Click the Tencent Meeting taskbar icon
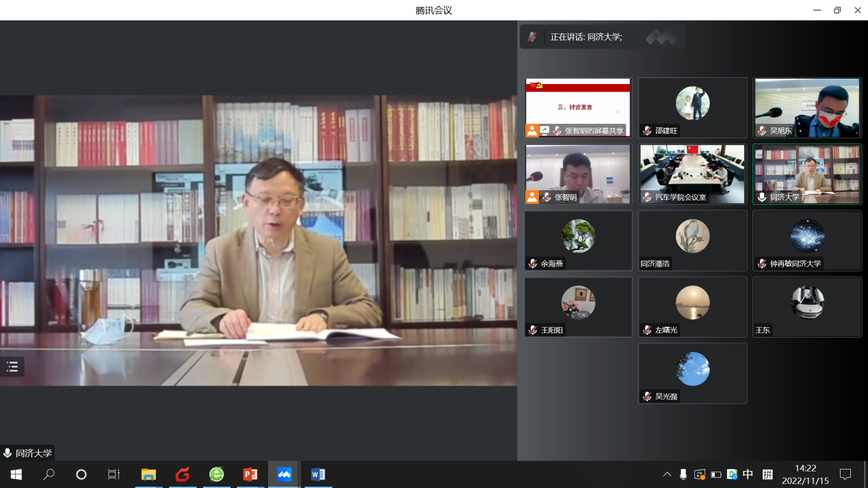Image resolution: width=868 pixels, height=488 pixels. click(284, 474)
